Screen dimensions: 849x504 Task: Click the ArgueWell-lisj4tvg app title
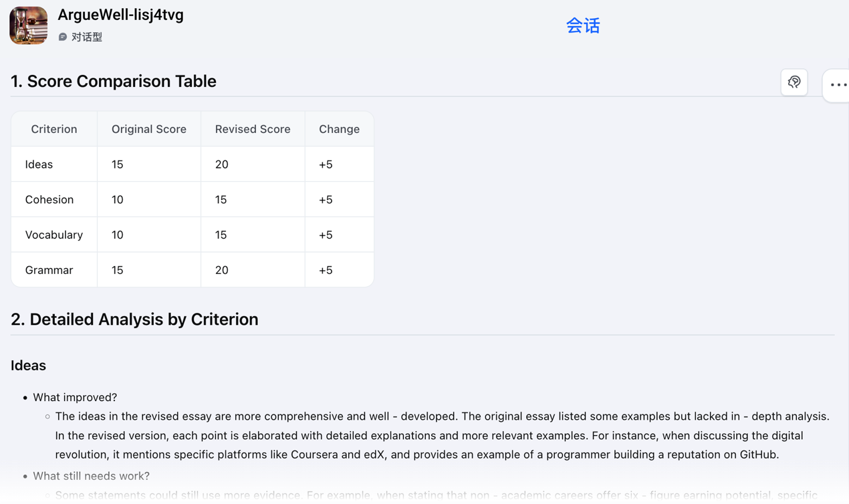pyautogui.click(x=120, y=15)
